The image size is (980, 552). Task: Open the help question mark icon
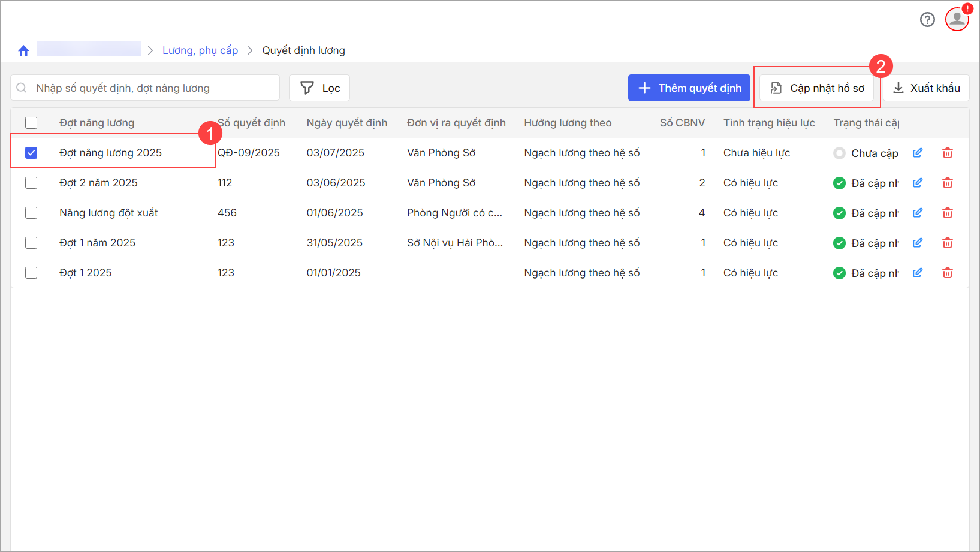pyautogui.click(x=927, y=20)
